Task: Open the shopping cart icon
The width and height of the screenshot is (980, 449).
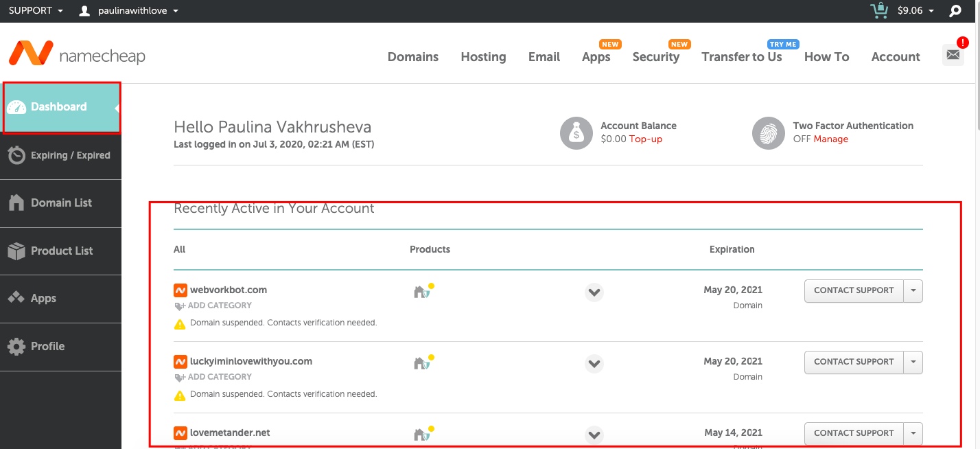Action: pyautogui.click(x=878, y=10)
